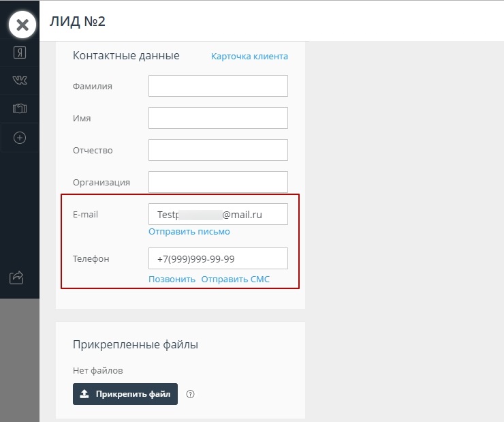The width and height of the screenshot is (504, 422).
Task: Click the plus circle sidebar icon
Action: tap(20, 138)
